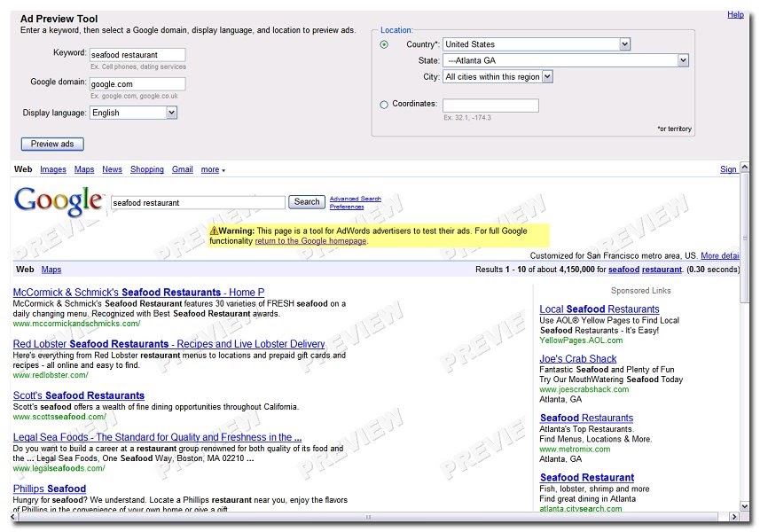The height and width of the screenshot is (532, 760).
Task: Click the Sign in link
Action: click(728, 169)
